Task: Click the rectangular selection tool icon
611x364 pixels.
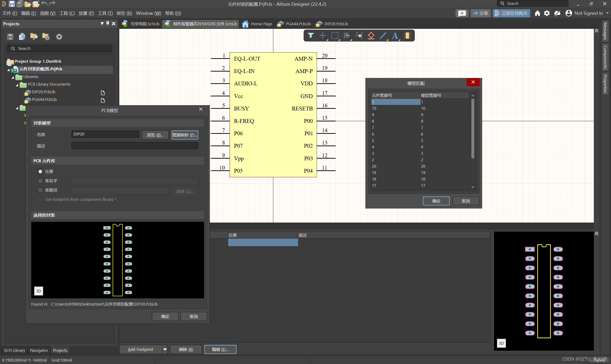Action: point(335,36)
